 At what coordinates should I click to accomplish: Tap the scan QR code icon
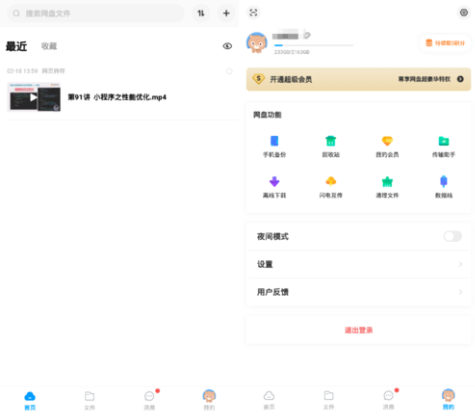253,13
